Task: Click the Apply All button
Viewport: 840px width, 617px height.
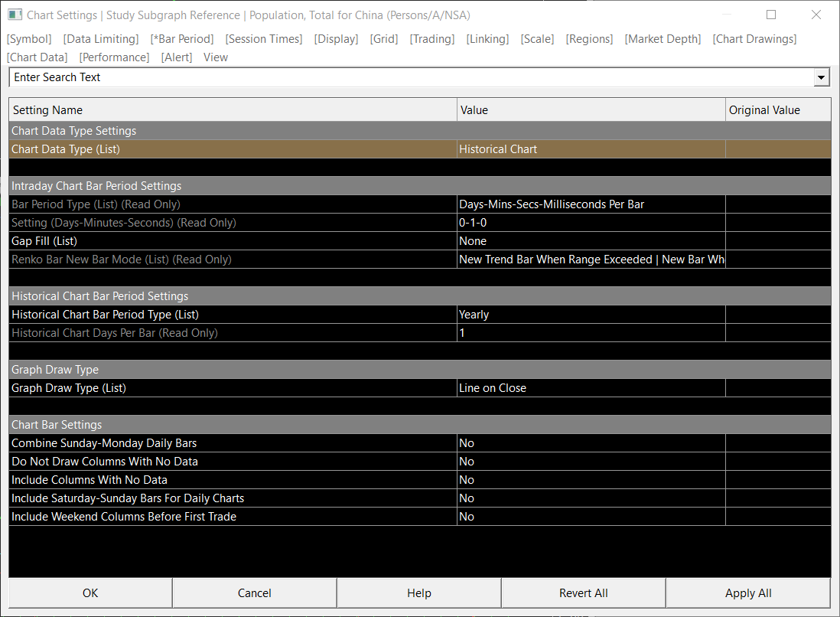Action: click(x=747, y=593)
